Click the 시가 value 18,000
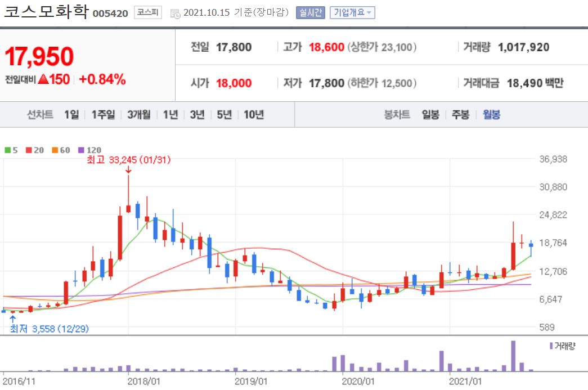Viewport: 588px width, 390px height. pyautogui.click(x=234, y=83)
